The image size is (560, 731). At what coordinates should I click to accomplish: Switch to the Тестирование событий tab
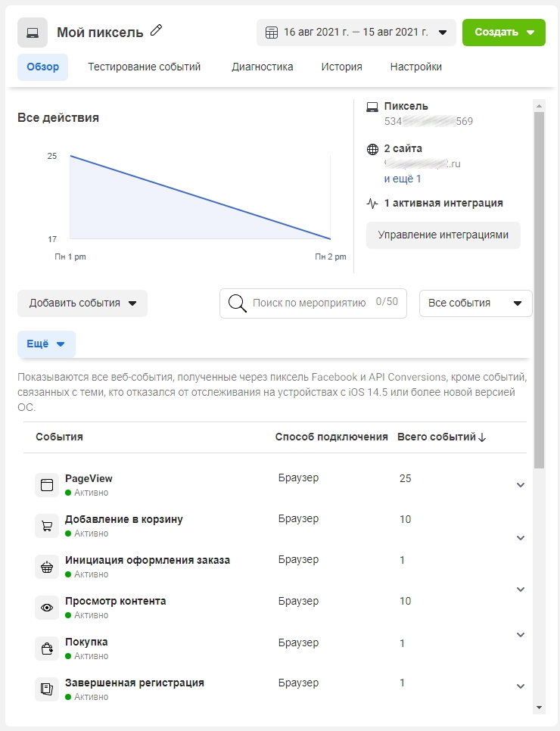144,67
